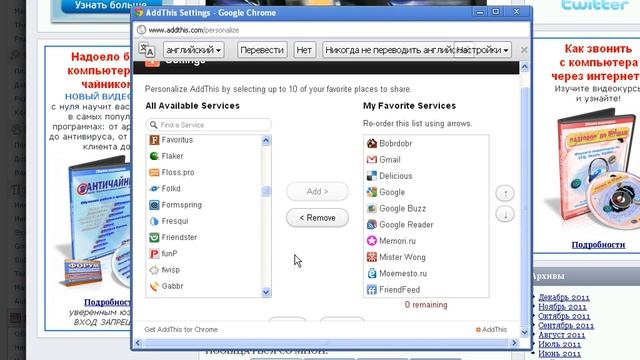Click page vertical scrollbar up arrow
The width and height of the screenshot is (640, 360).
pos(524,67)
